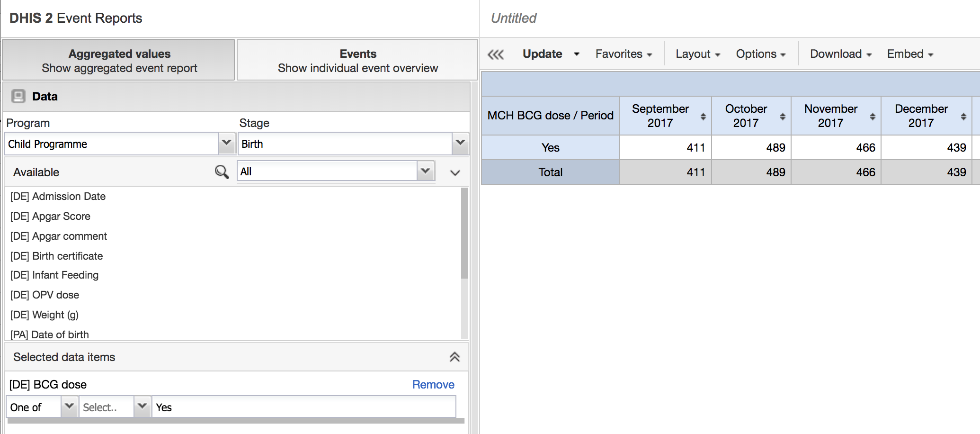Click the Update button
This screenshot has height=434, width=980.
click(x=542, y=54)
